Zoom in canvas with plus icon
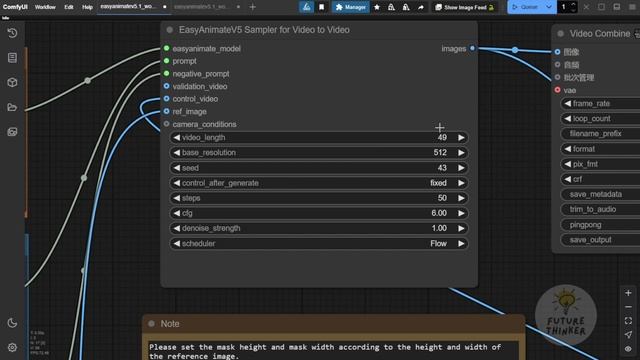 (628, 293)
